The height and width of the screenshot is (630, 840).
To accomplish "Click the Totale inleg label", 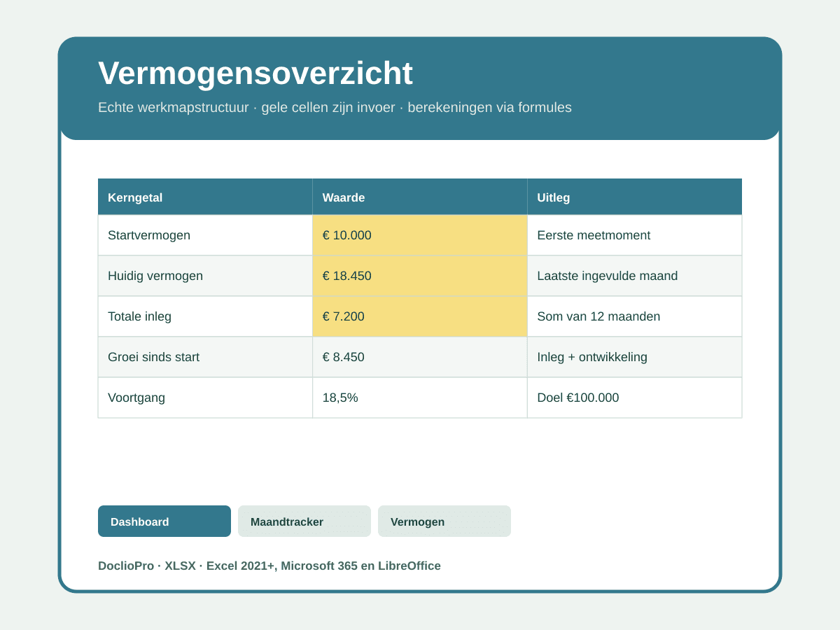I will pos(139,316).
